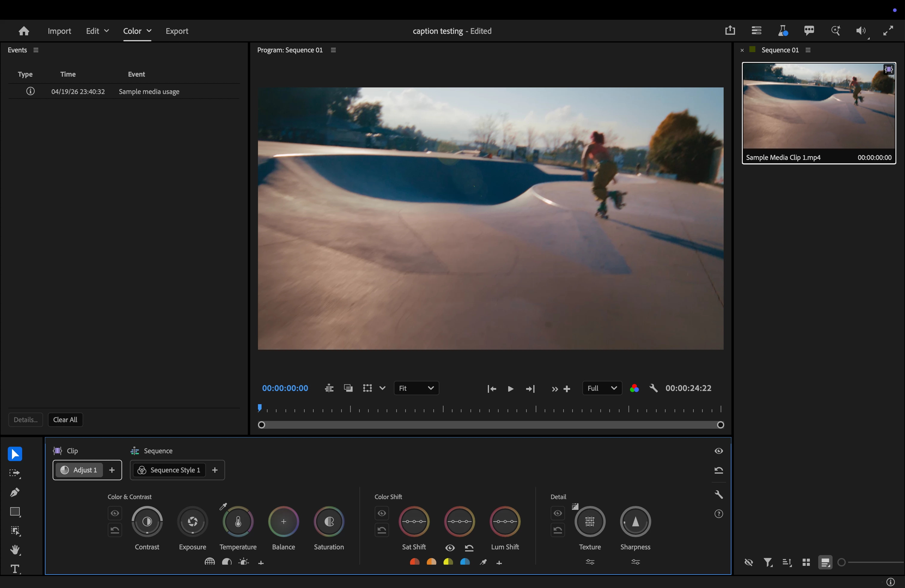Click the Clear All button
Viewport: 905px width, 588px height.
[x=65, y=419]
